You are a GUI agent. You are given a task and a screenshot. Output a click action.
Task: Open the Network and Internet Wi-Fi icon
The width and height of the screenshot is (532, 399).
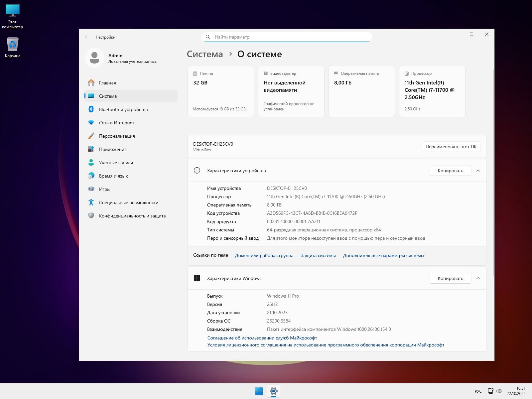[x=91, y=123]
